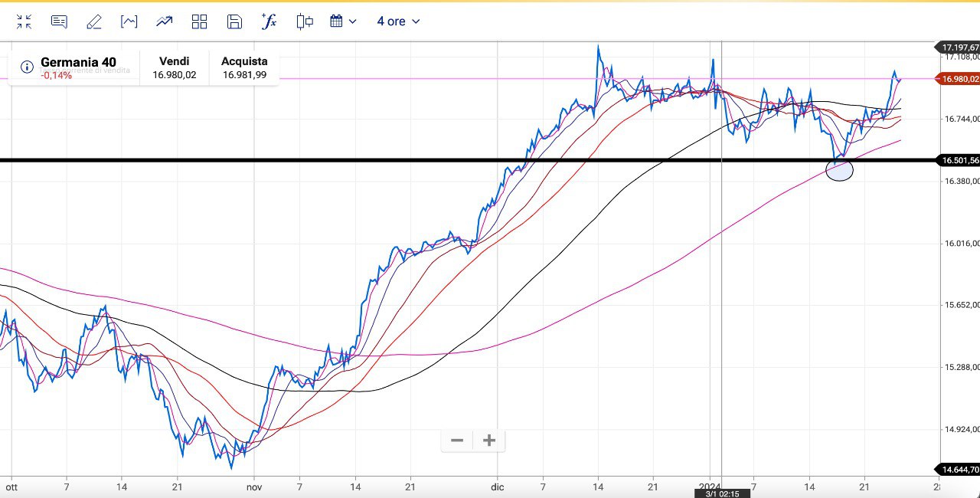Add an indicator using the fx icon

pos(269,21)
